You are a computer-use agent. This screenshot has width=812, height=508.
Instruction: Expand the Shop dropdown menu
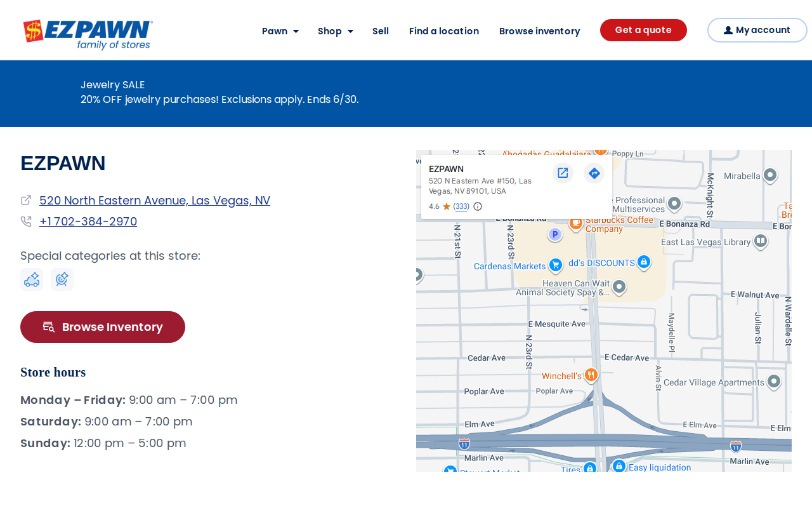coord(336,31)
